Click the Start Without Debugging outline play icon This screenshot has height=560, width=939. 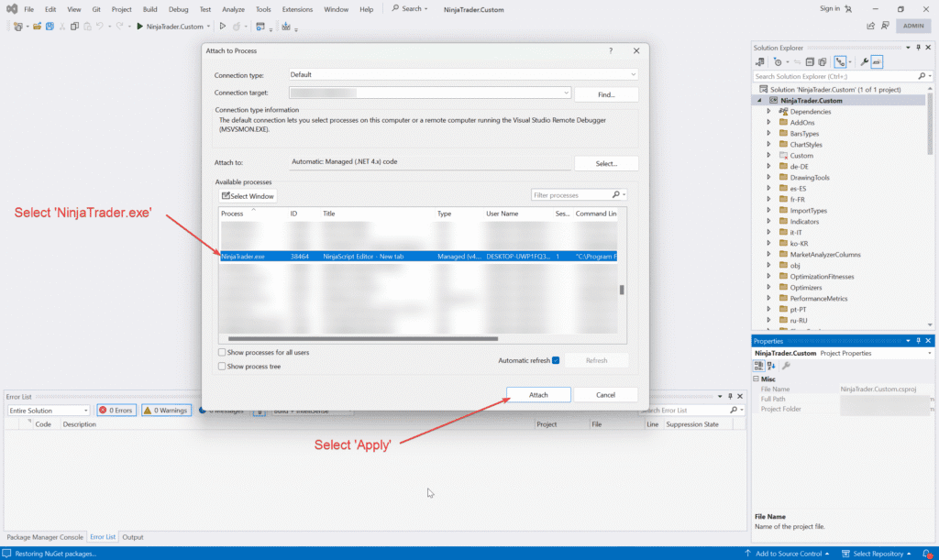[x=222, y=27]
